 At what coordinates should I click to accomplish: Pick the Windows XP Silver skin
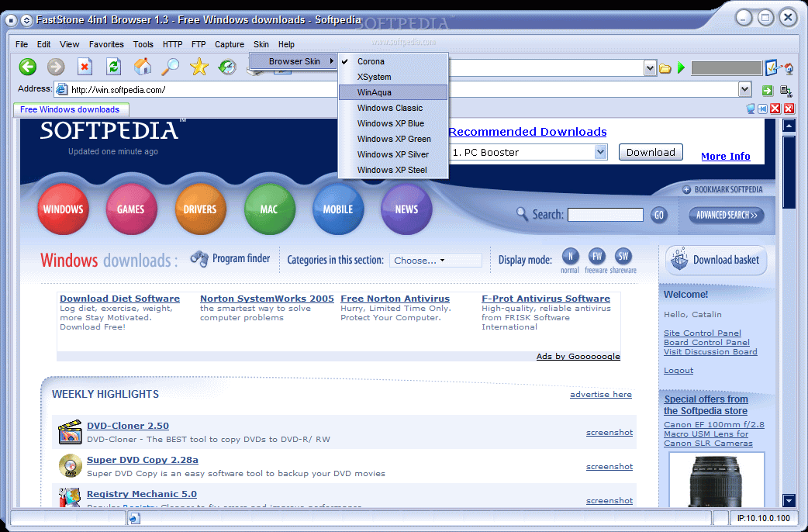point(393,154)
